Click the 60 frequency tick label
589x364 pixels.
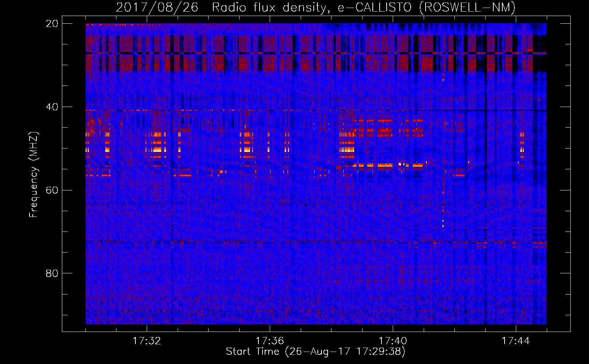tap(52, 190)
